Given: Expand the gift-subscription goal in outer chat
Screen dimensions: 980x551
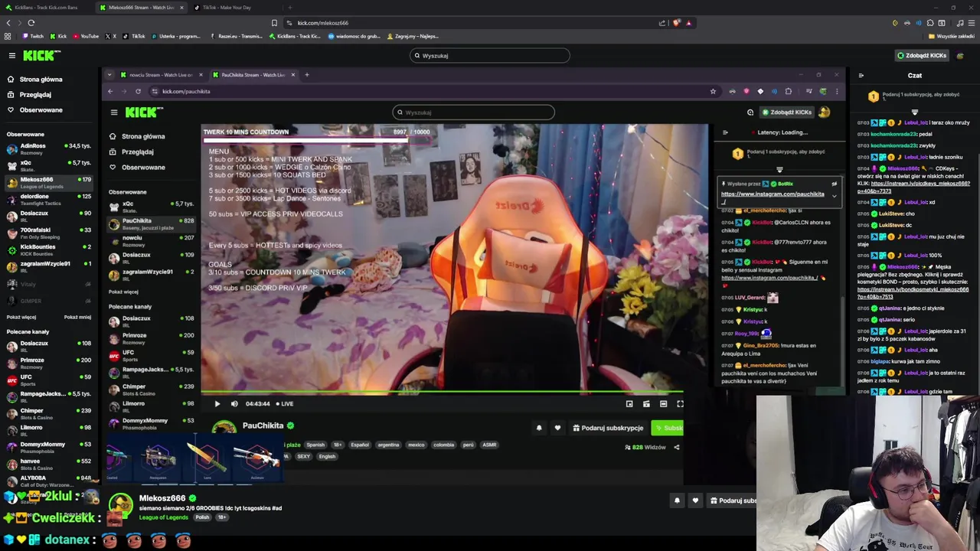Looking at the screenshot, I should click(x=914, y=112).
